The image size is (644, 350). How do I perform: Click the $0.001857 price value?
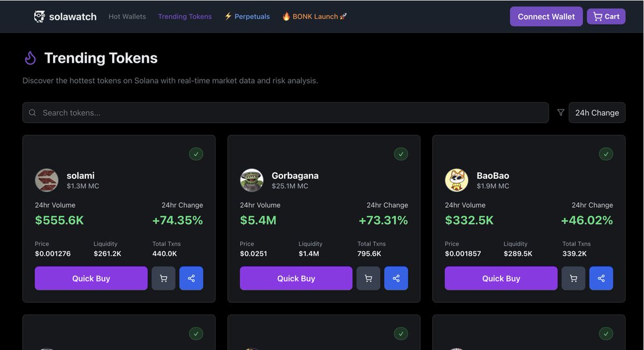463,253
